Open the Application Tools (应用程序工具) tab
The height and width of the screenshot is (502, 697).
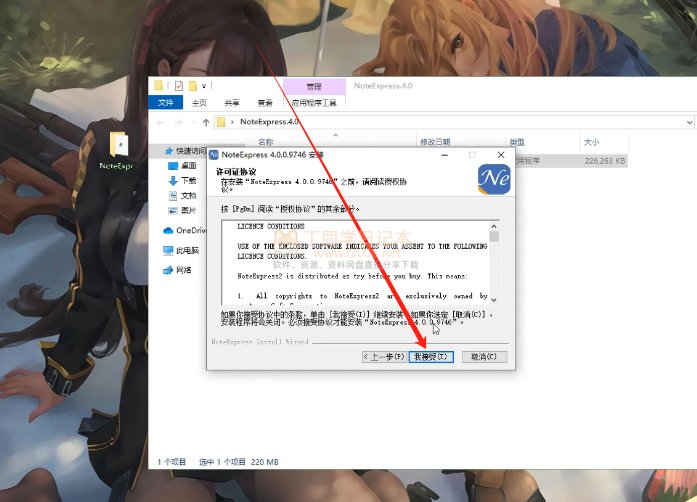point(314,102)
